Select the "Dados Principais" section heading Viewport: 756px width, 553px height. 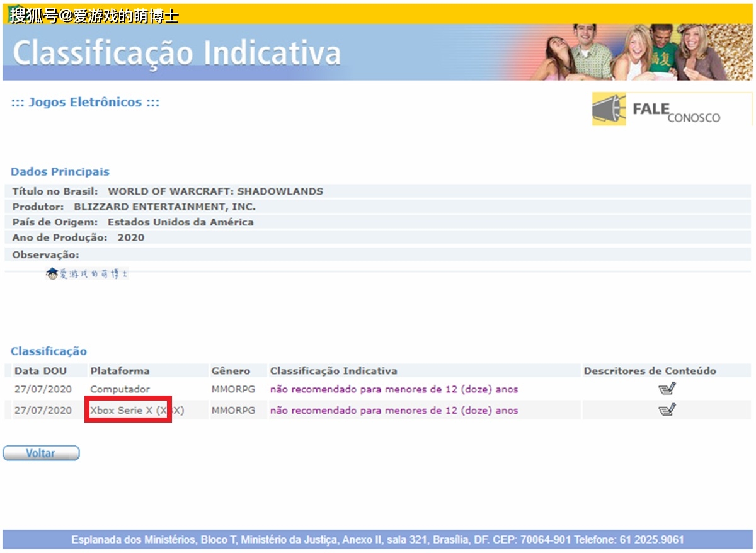pyautogui.click(x=60, y=172)
